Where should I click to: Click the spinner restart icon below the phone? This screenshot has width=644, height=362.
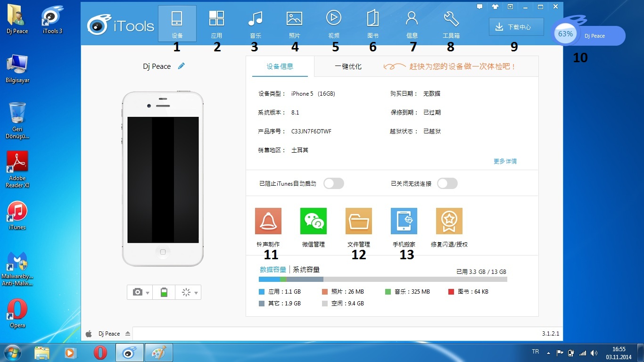click(x=186, y=292)
